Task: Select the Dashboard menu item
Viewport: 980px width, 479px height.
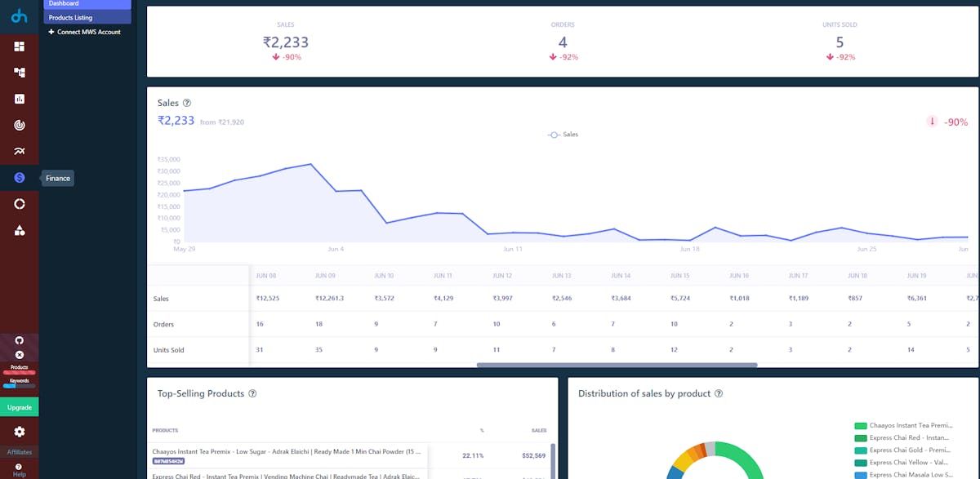Action: [x=87, y=4]
